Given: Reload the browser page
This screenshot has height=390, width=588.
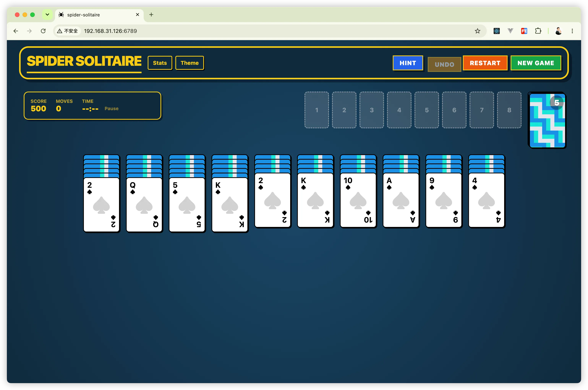Looking at the screenshot, I should pos(43,31).
